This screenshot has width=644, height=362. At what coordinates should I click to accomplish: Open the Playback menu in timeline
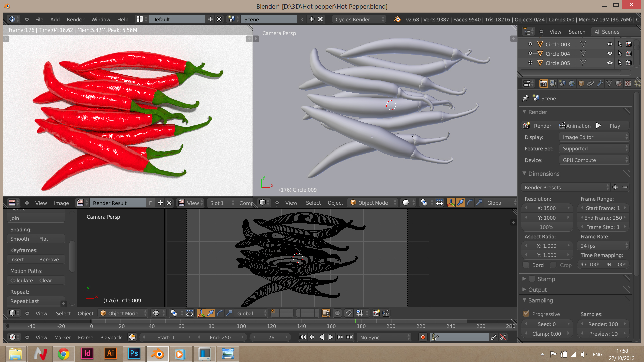111,337
